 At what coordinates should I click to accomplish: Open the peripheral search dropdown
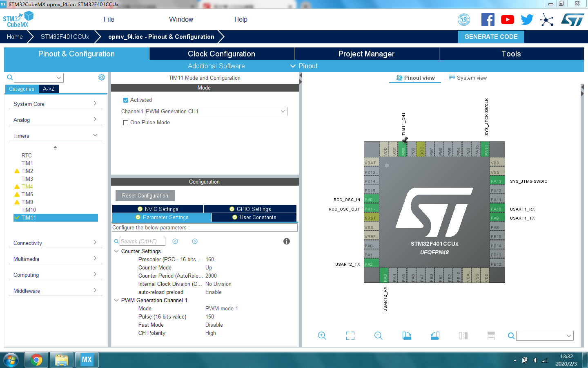pos(59,78)
